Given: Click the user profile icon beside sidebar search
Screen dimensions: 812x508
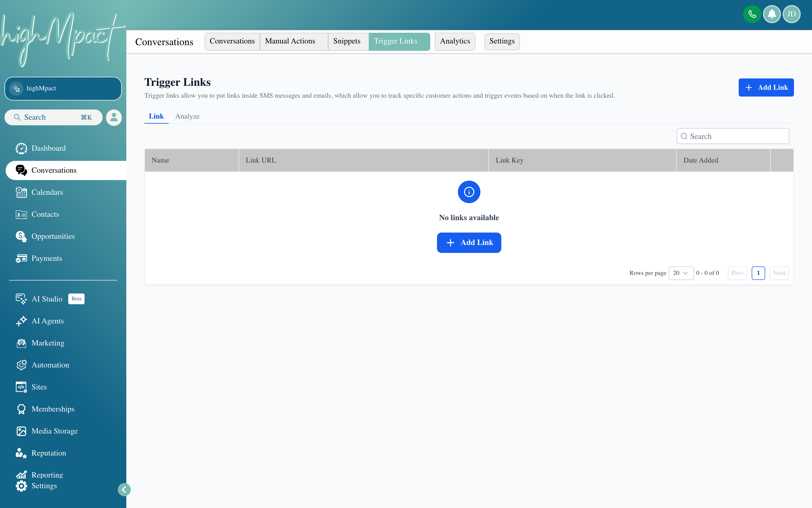Looking at the screenshot, I should click(114, 117).
